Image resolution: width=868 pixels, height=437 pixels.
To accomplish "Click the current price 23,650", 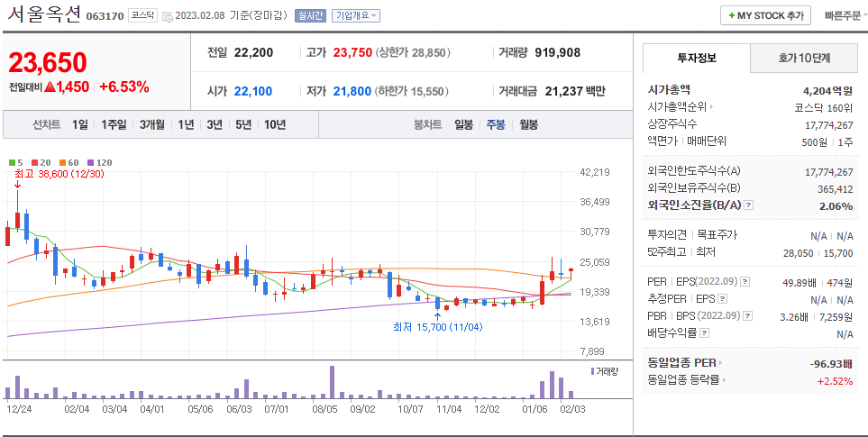I will pos(48,62).
